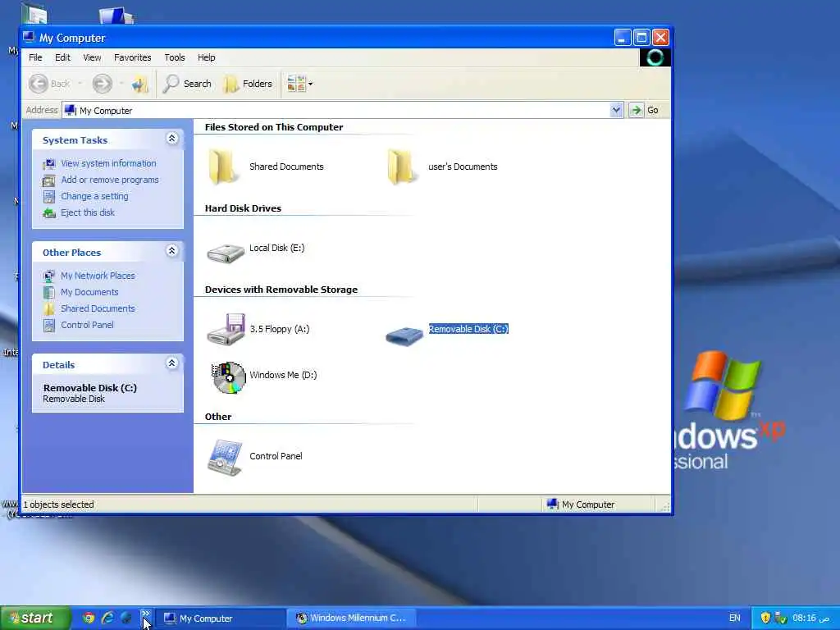Select 3.5 Floppy (A:) drive icon
840x630 pixels.
(226, 329)
